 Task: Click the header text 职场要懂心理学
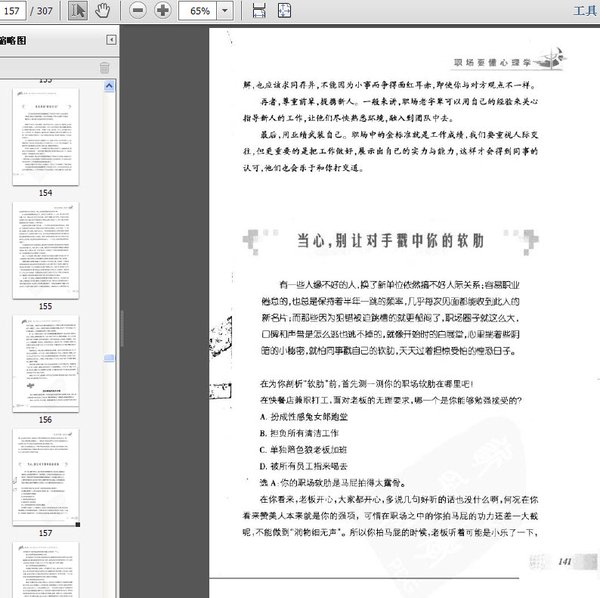[492, 62]
